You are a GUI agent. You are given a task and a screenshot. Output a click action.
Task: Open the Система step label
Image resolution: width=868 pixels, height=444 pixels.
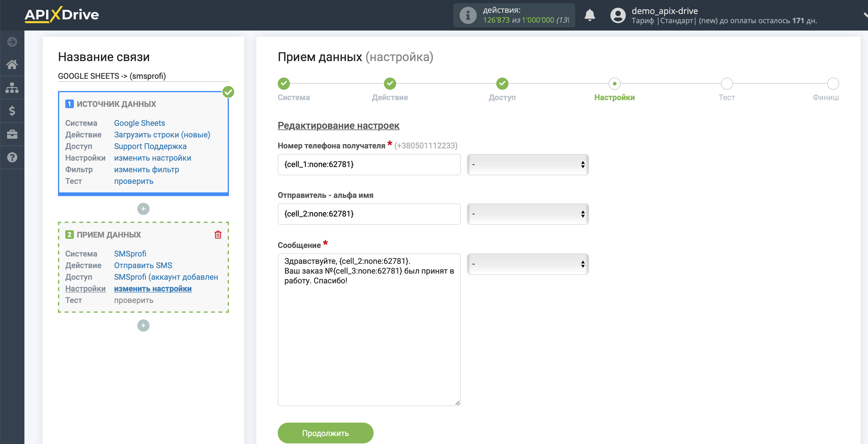point(294,97)
